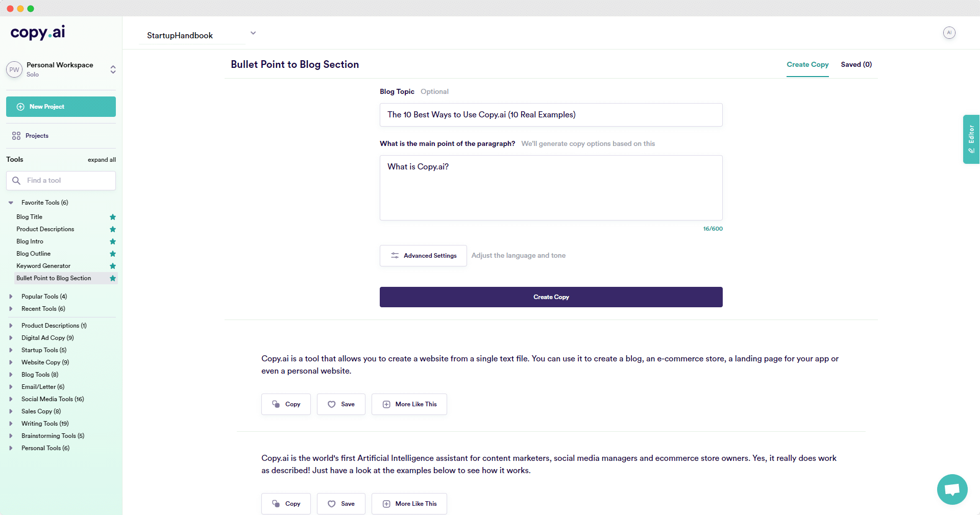Open the chat support bubble icon
The width and height of the screenshot is (980, 515).
(x=952, y=489)
